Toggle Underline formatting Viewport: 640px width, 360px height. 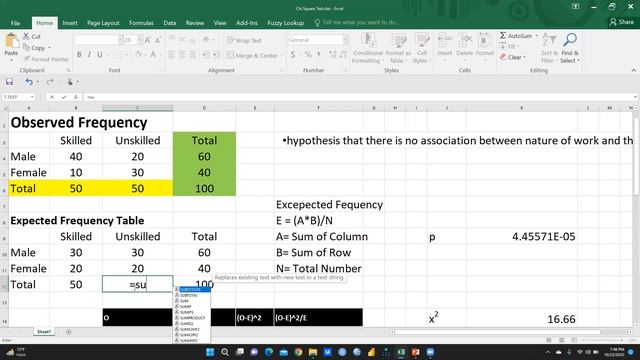[x=100, y=55]
